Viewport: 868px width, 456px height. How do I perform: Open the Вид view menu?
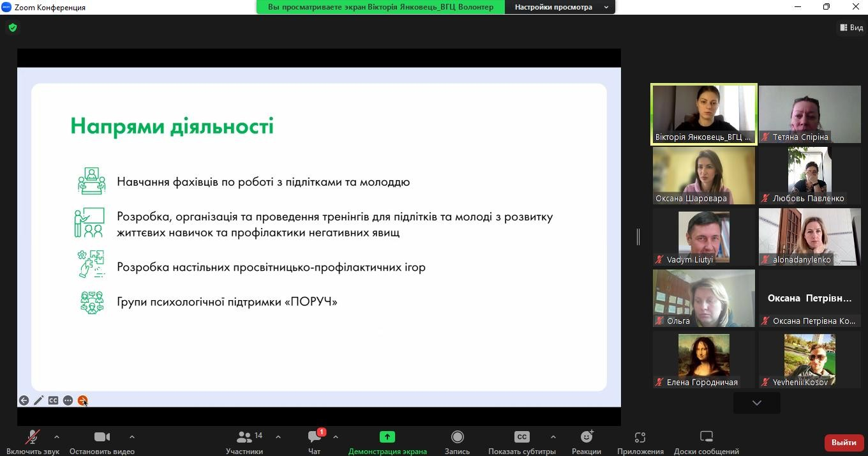(x=851, y=27)
